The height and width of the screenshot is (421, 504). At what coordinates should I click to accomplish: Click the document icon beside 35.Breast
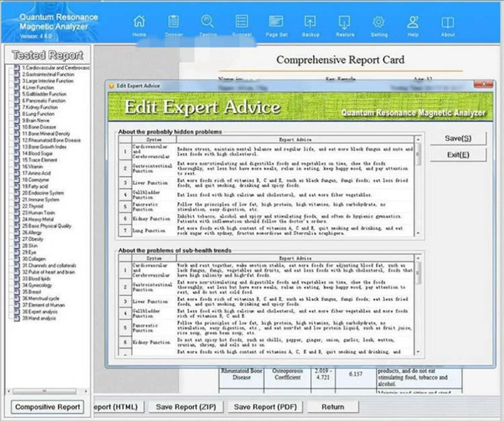(17, 292)
